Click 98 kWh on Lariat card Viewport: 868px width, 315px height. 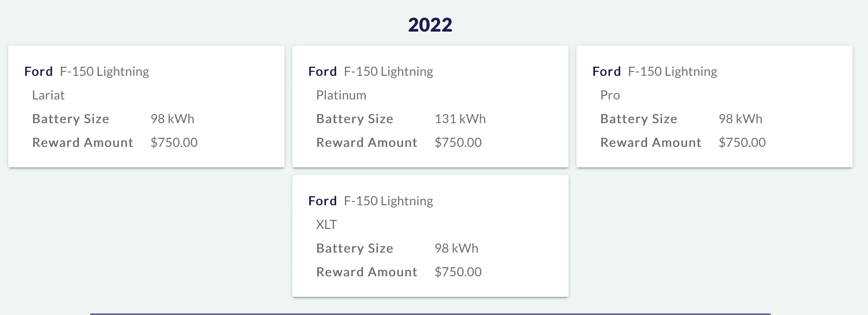[x=172, y=119]
